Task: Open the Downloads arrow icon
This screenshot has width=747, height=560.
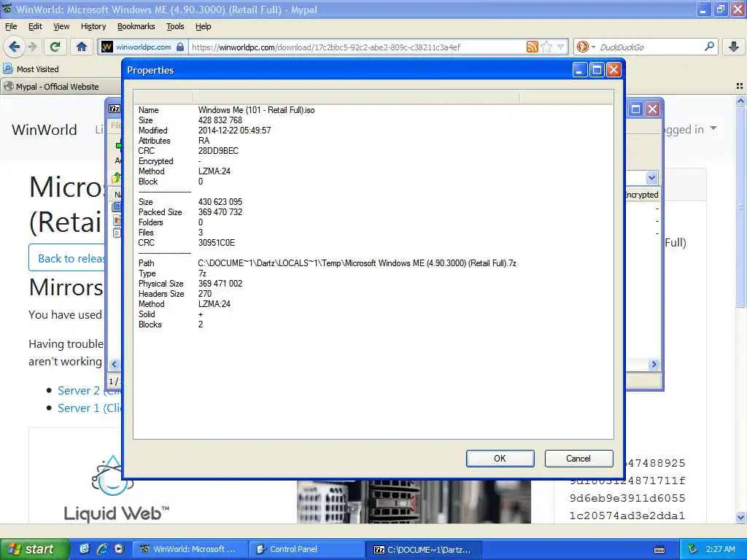Action: coord(734,47)
